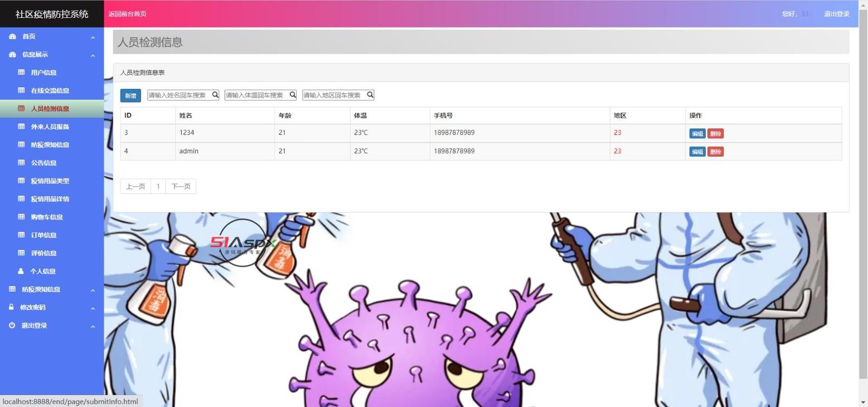Open 评价信息 via its sidebar icon
The image size is (868, 407).
[x=21, y=253]
